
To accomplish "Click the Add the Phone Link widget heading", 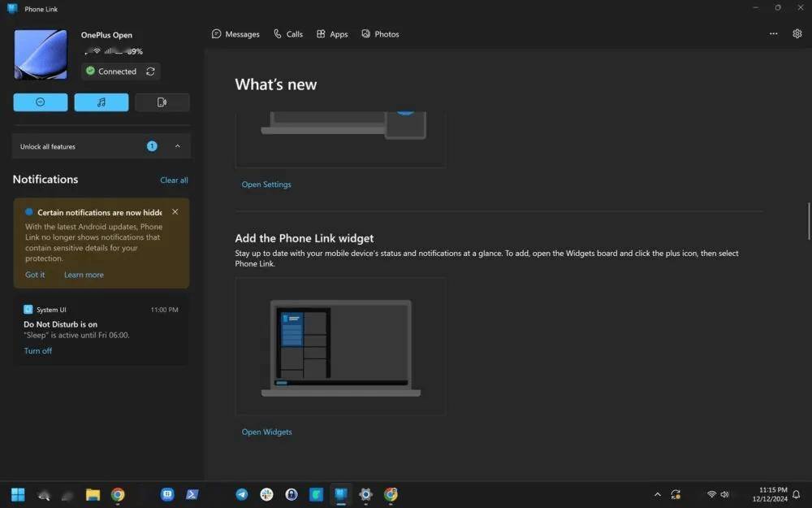I will (304, 238).
